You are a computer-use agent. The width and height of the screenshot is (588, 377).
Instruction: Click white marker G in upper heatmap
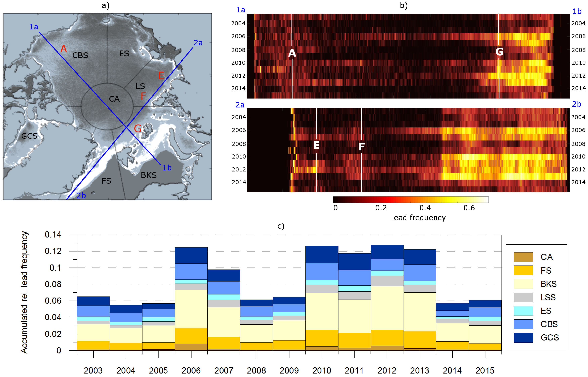[499, 52]
